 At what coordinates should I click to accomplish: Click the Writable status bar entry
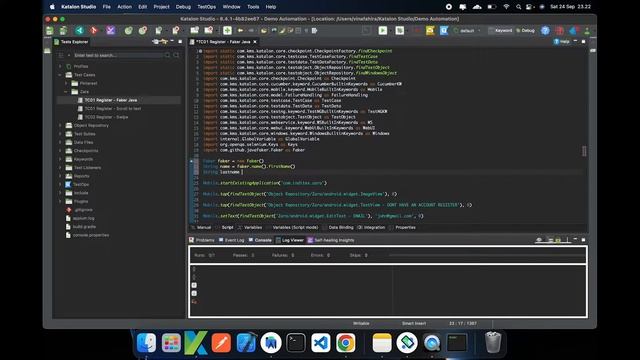click(x=361, y=323)
